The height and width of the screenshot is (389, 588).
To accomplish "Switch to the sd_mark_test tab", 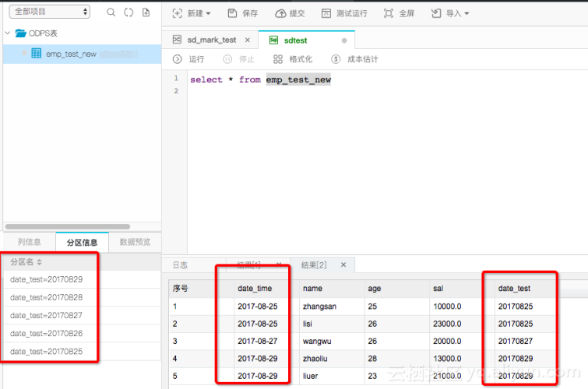I will tap(210, 40).
